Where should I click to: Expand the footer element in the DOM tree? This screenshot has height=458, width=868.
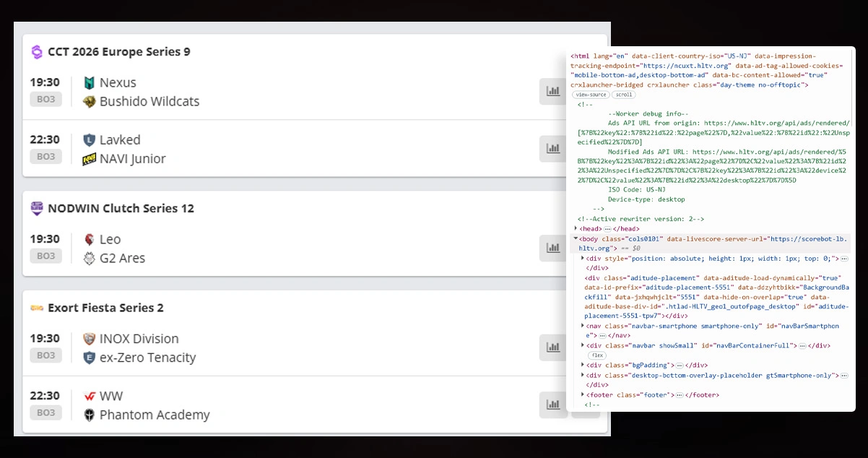(x=583, y=395)
